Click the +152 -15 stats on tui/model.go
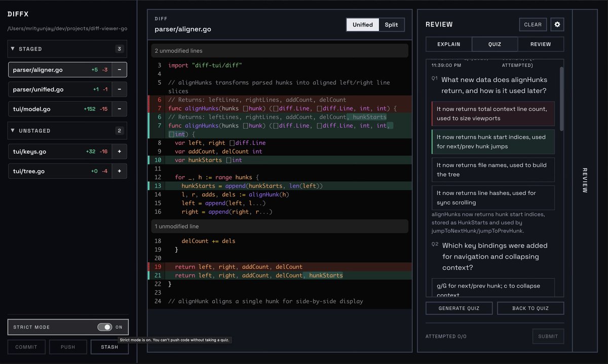Image resolution: width=608 pixels, height=364 pixels. tap(96, 109)
